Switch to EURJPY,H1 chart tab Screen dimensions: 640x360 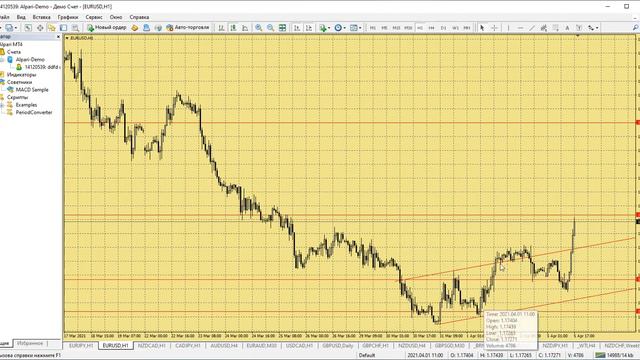81,346
